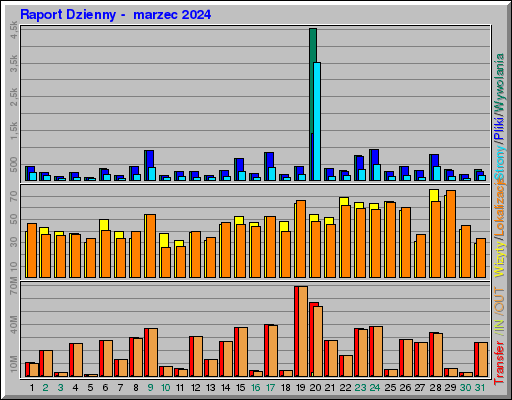Image resolution: width=512 pixels, height=400 pixels.
Task: Click the '2,5k' axis value
Action: [x=13, y=97]
